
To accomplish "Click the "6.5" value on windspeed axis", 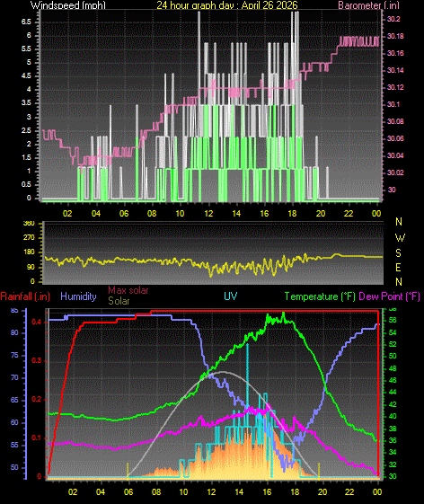I will 26,22.
